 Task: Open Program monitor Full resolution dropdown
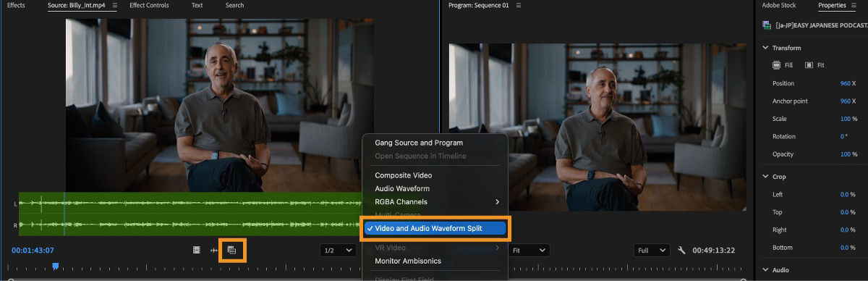652,250
